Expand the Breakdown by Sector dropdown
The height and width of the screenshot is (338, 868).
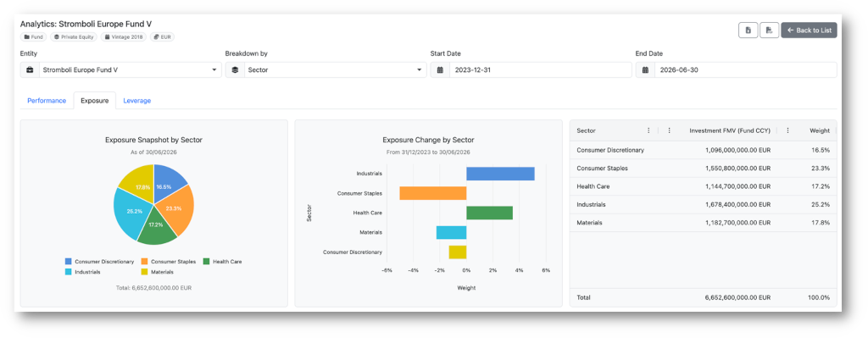click(336, 70)
